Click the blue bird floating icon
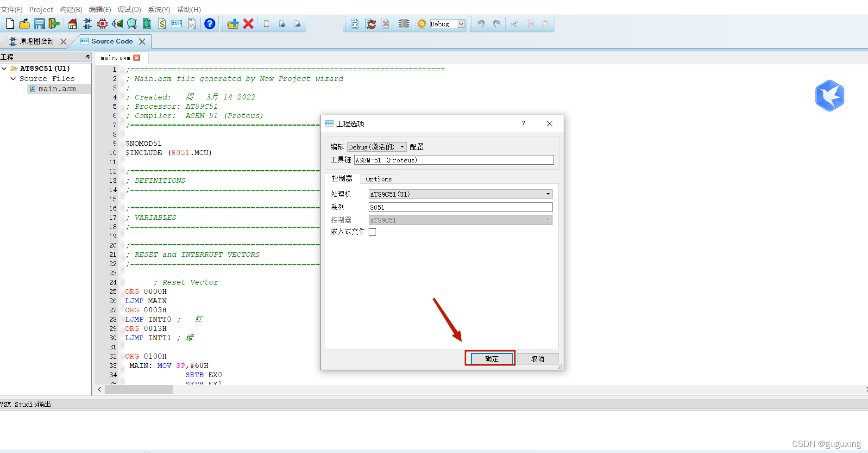 point(830,96)
